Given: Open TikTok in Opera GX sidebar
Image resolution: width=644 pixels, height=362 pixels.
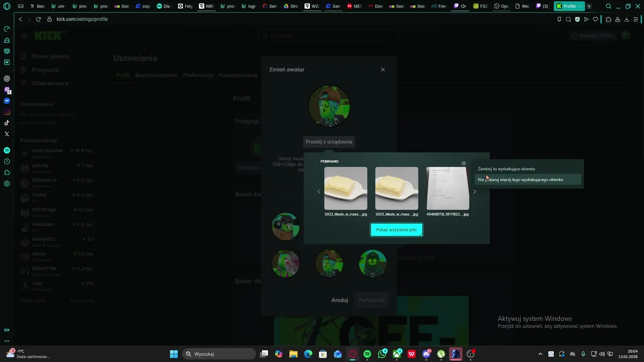Looking at the screenshot, I should tap(7, 123).
